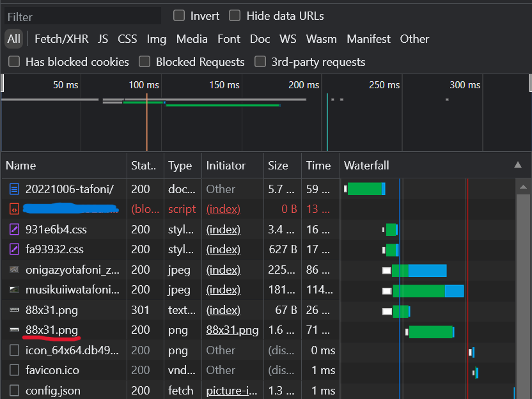Click in the Filter text input field
Viewport: 532px width, 399px height.
coord(82,17)
